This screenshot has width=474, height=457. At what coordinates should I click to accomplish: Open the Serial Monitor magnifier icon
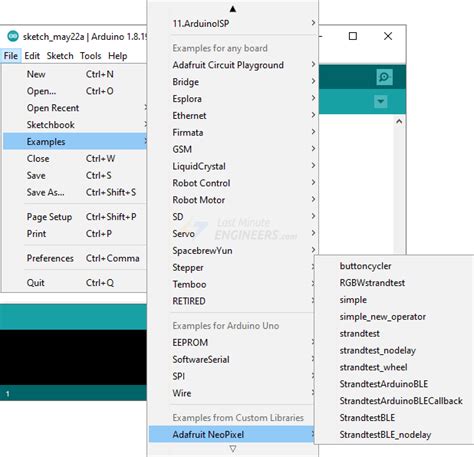(x=384, y=77)
